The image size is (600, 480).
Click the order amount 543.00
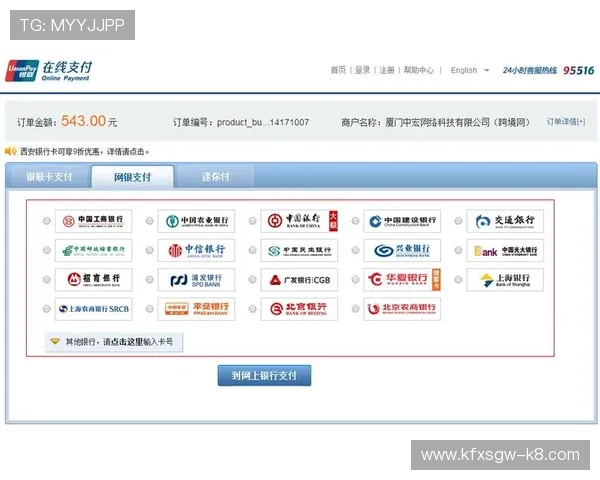point(83,121)
